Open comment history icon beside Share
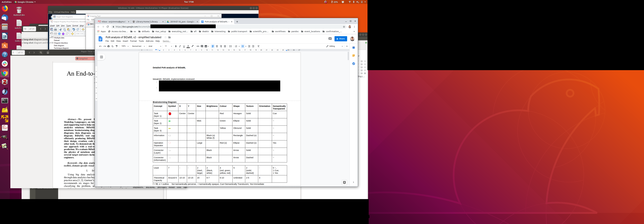This screenshot has width=644, height=224. click(x=330, y=39)
